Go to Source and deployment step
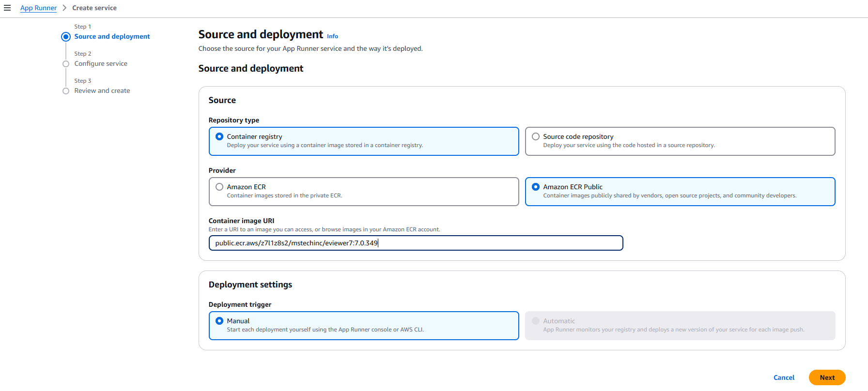The image size is (868, 391). click(112, 36)
